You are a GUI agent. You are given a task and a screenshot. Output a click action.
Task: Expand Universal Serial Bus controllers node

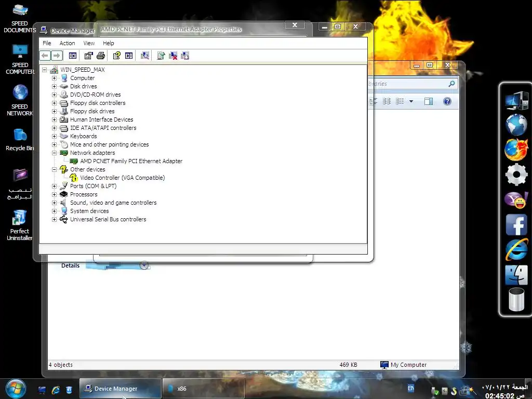click(x=54, y=219)
